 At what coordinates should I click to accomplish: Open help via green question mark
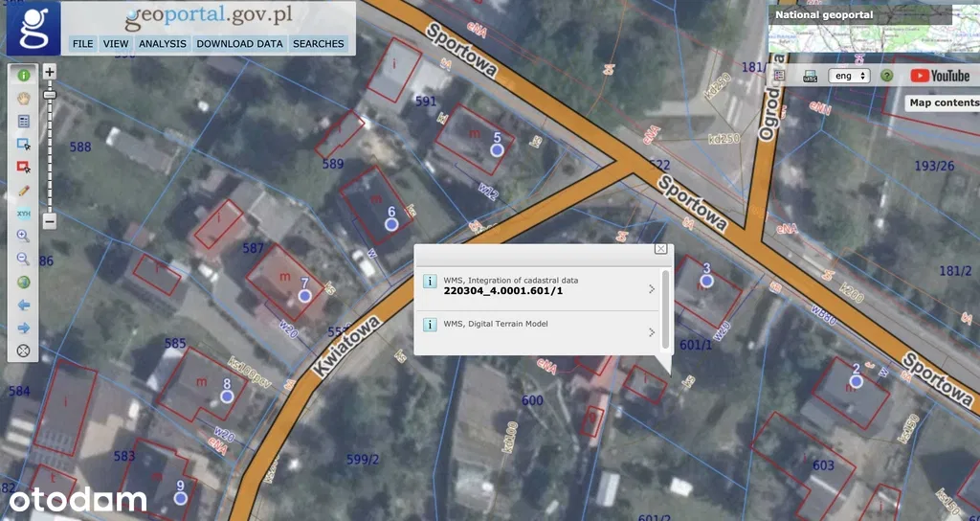[886, 76]
